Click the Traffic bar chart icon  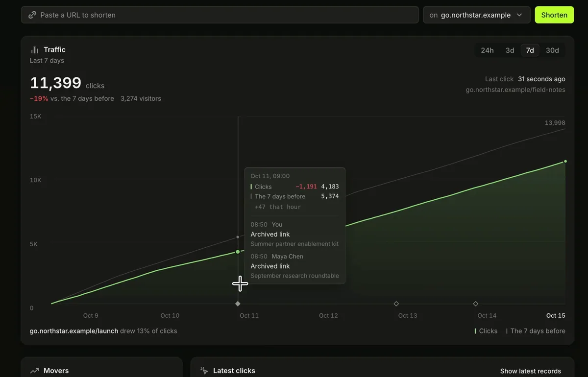click(35, 49)
